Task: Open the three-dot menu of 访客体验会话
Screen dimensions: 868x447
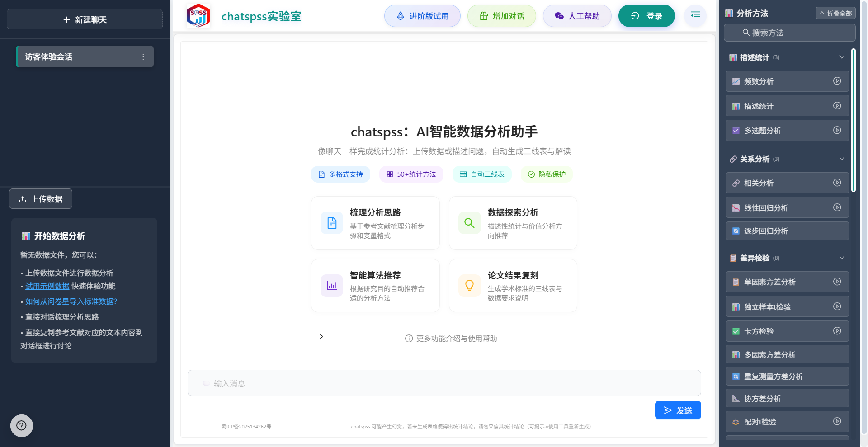Action: pos(143,57)
